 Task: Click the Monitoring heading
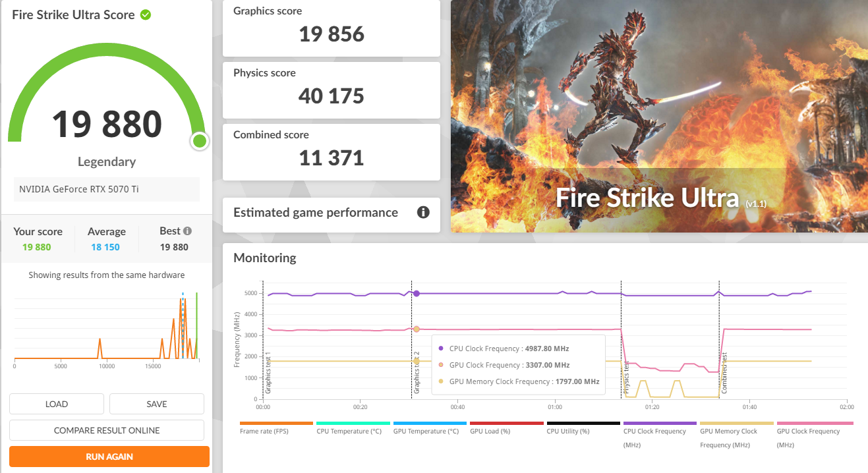tap(265, 258)
